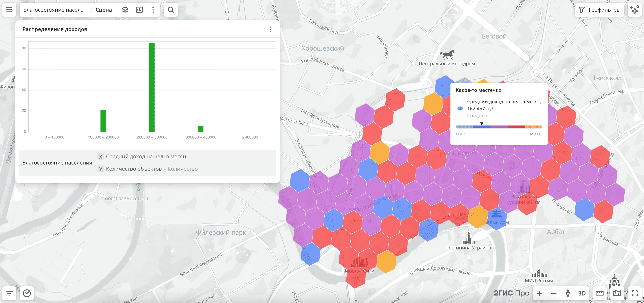Screen dimensions: 644x303
Task: Toggle 3D map view
Action: point(582,293)
